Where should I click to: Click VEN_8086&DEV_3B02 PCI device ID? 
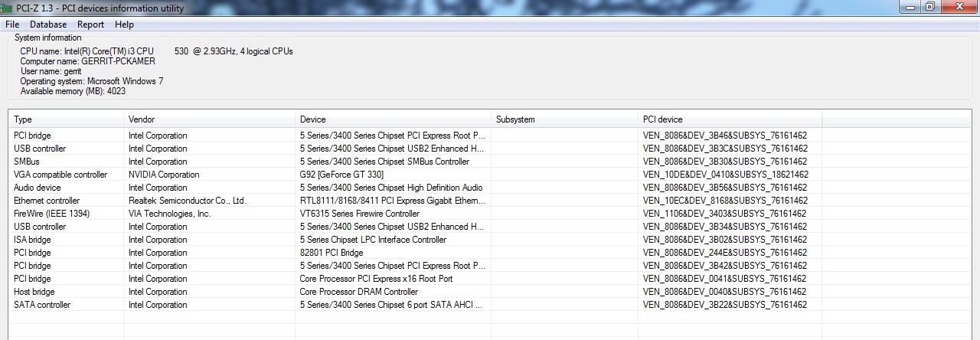[x=725, y=240]
